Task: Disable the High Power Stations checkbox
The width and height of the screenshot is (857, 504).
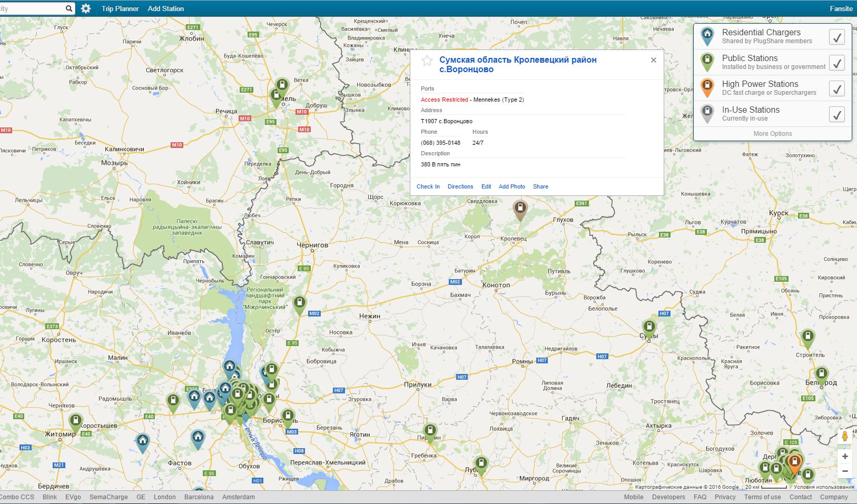Action: click(836, 88)
